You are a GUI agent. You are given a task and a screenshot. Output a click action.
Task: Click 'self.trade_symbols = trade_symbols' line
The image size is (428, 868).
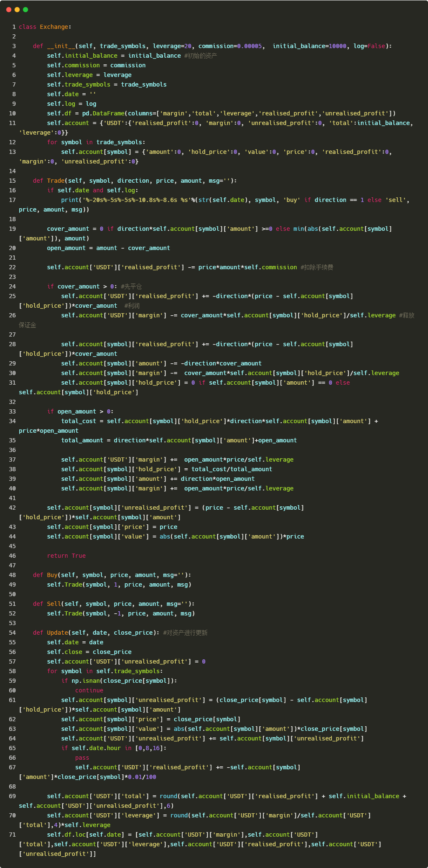pyautogui.click(x=107, y=84)
